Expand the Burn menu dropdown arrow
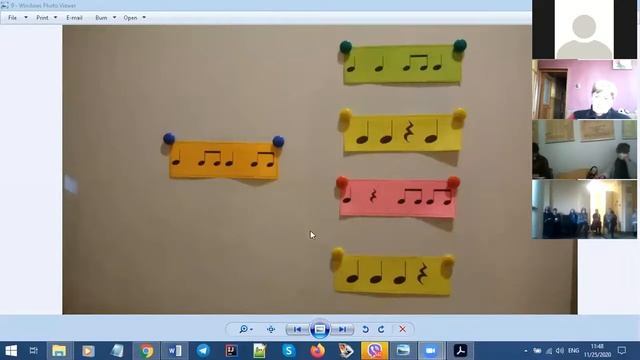The height and width of the screenshot is (360, 640). [114, 18]
